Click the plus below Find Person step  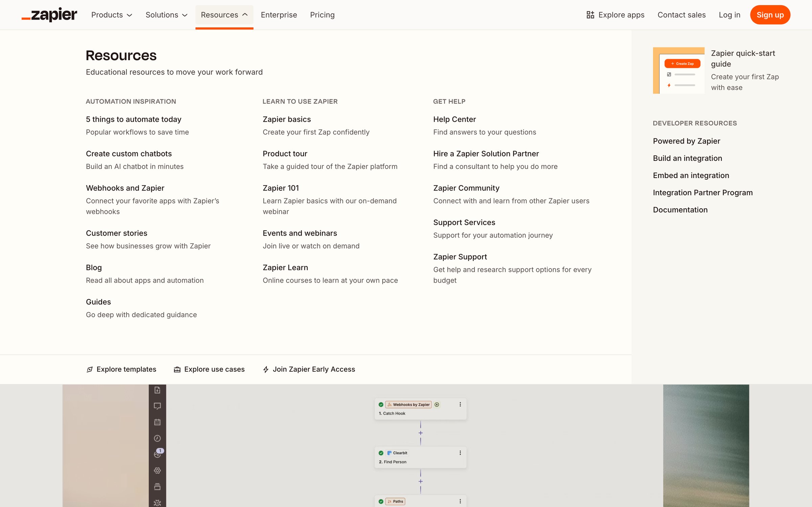[421, 481]
